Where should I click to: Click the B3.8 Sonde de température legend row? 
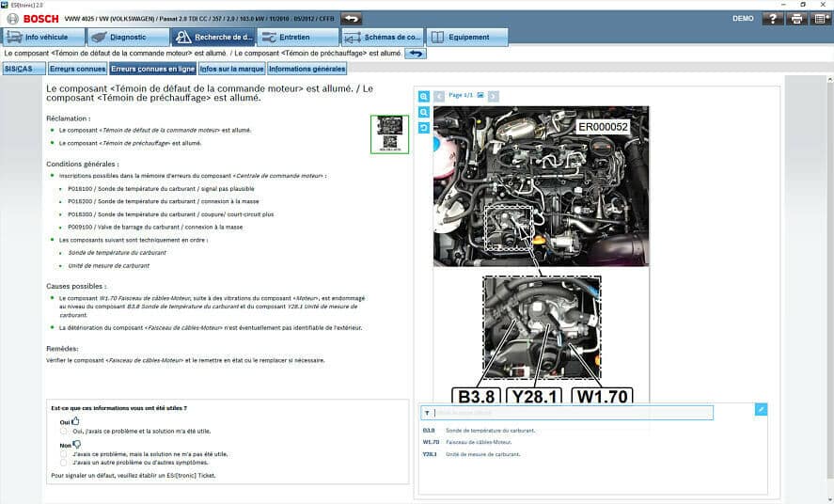[479, 431]
